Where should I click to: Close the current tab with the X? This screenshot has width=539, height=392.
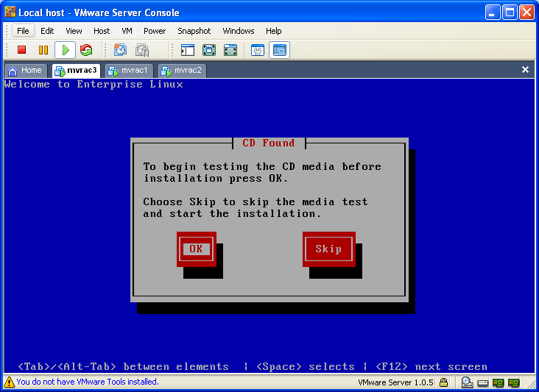[525, 70]
